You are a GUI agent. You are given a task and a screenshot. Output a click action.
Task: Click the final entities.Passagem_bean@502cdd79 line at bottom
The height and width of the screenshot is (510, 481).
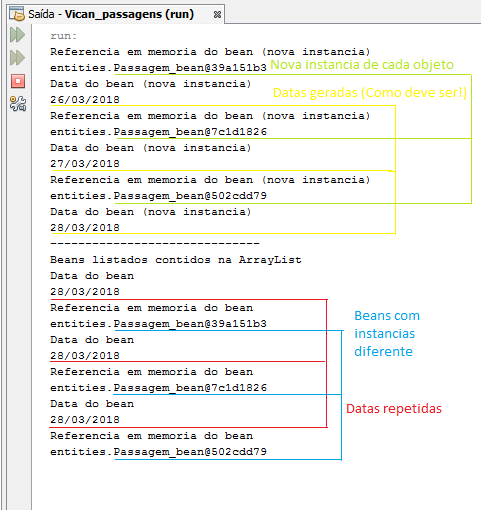click(158, 452)
